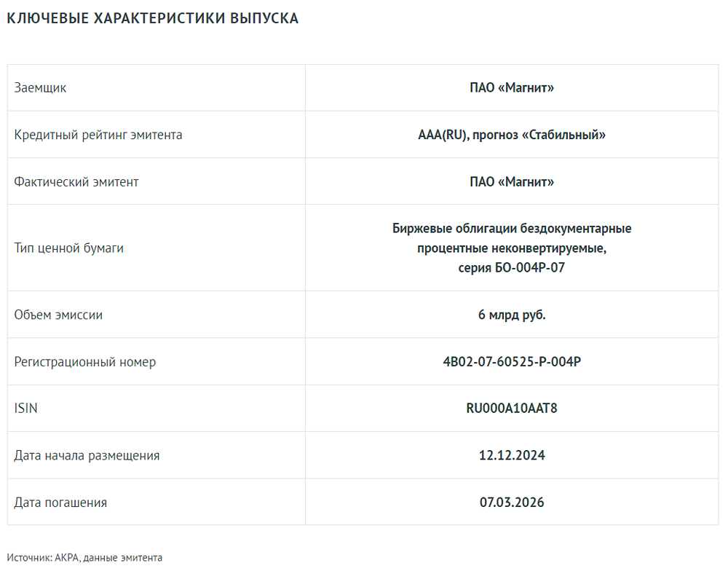728x571 pixels.
Task: Click the 'Кредитный рейтинг эмитента' label
Action: 98,135
